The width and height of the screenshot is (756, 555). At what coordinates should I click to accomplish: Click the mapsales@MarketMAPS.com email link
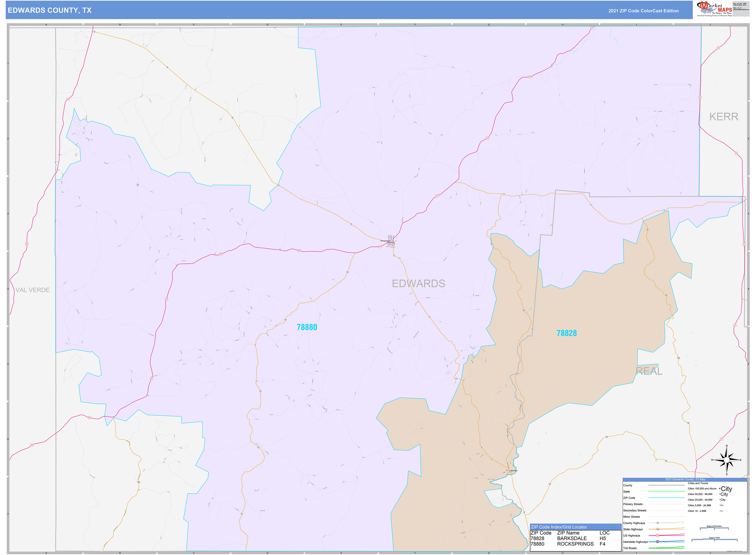tap(741, 10)
